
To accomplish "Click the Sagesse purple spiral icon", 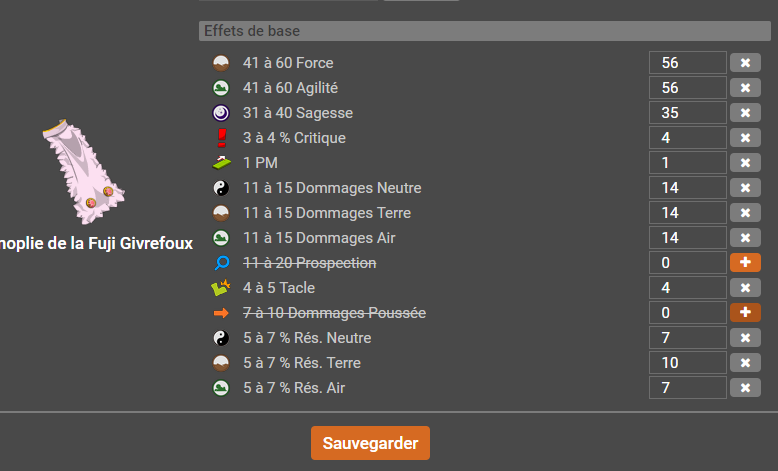I will point(221,113).
